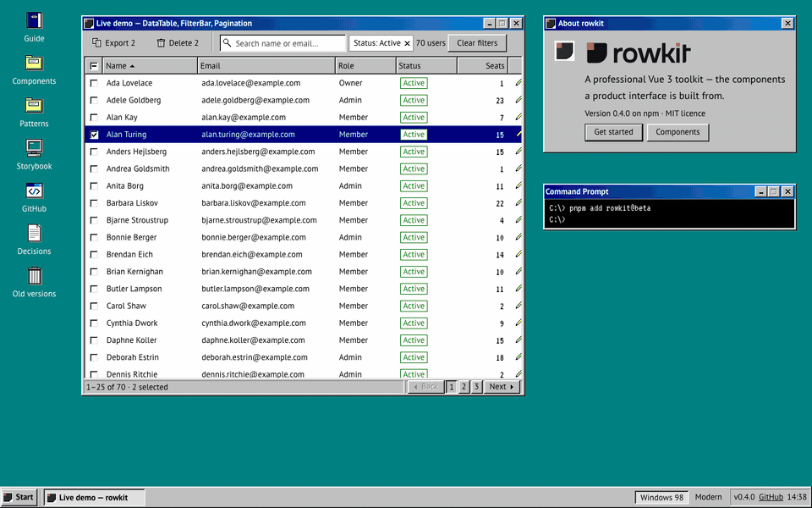Check the Alan Kay row checkbox
Image resolution: width=812 pixels, height=508 pixels.
[94, 117]
